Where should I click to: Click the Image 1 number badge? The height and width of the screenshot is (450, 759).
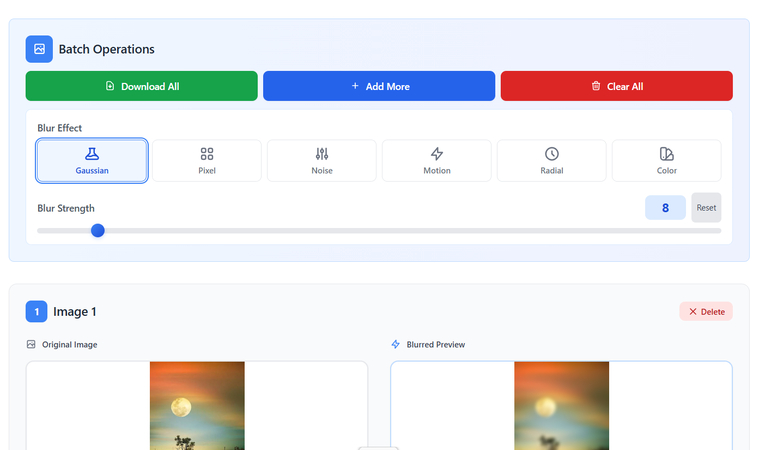tap(36, 312)
